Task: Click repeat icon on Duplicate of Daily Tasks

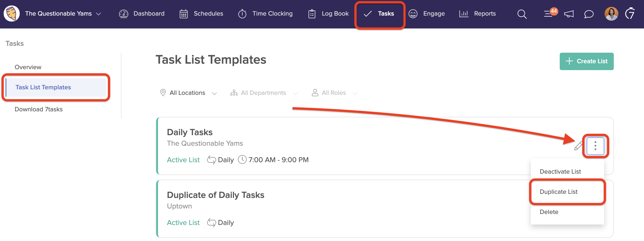Action: (211, 222)
